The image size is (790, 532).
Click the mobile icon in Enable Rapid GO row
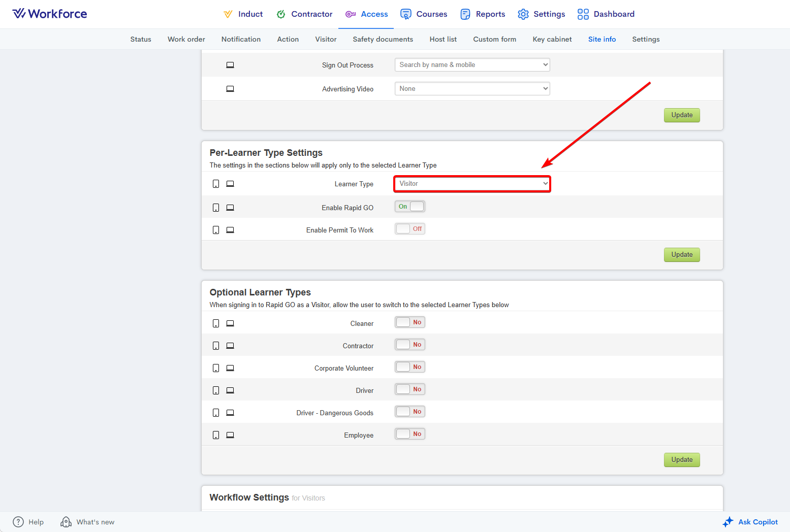(x=216, y=208)
